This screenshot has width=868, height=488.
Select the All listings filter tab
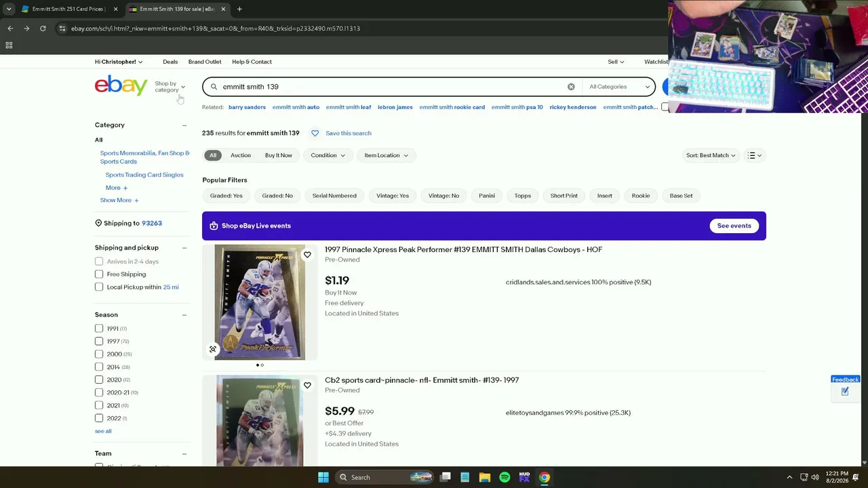[x=213, y=155]
